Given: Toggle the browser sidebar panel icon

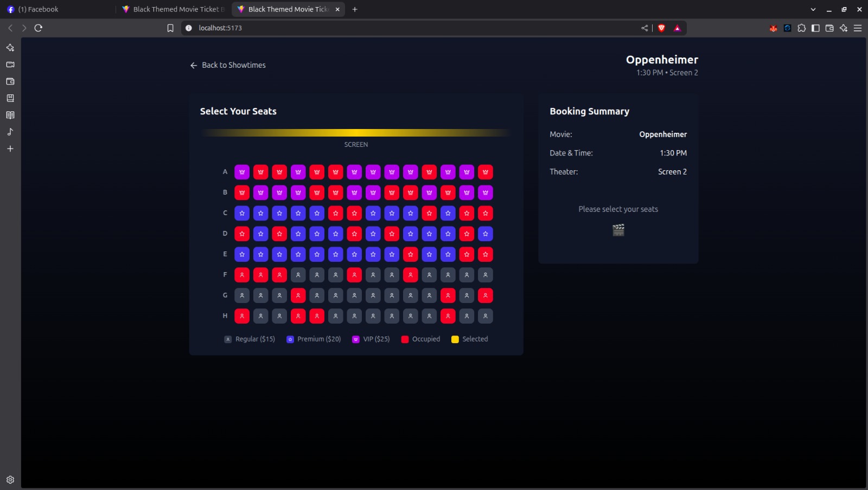Looking at the screenshot, I should pos(815,28).
